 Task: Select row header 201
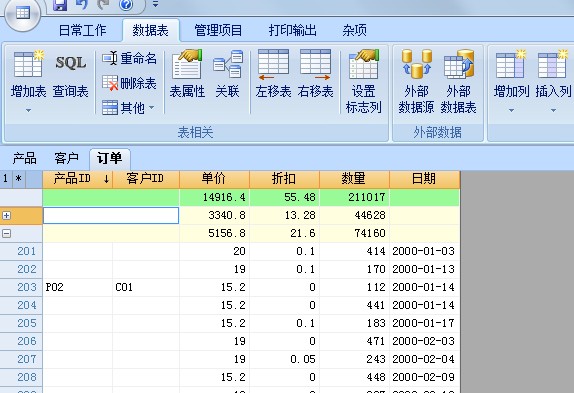coord(21,251)
